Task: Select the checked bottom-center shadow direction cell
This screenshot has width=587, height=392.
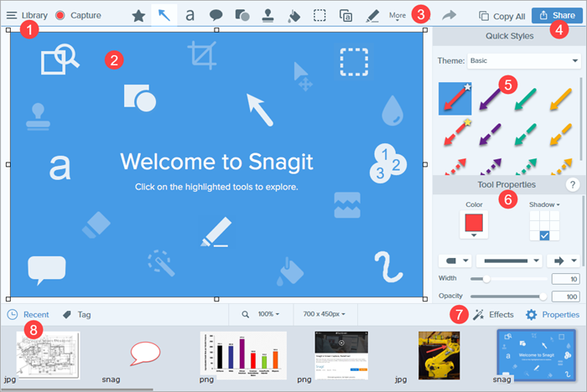Action: 546,237
